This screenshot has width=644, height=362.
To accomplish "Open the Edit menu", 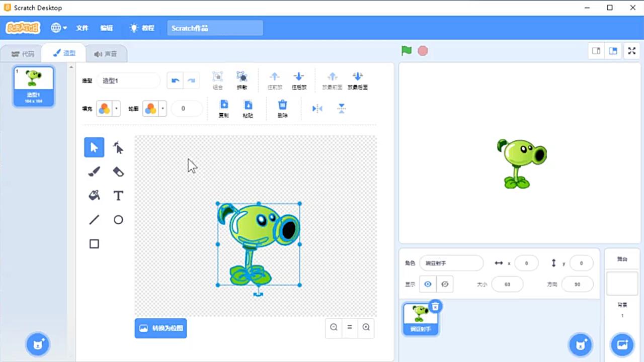I will point(107,28).
